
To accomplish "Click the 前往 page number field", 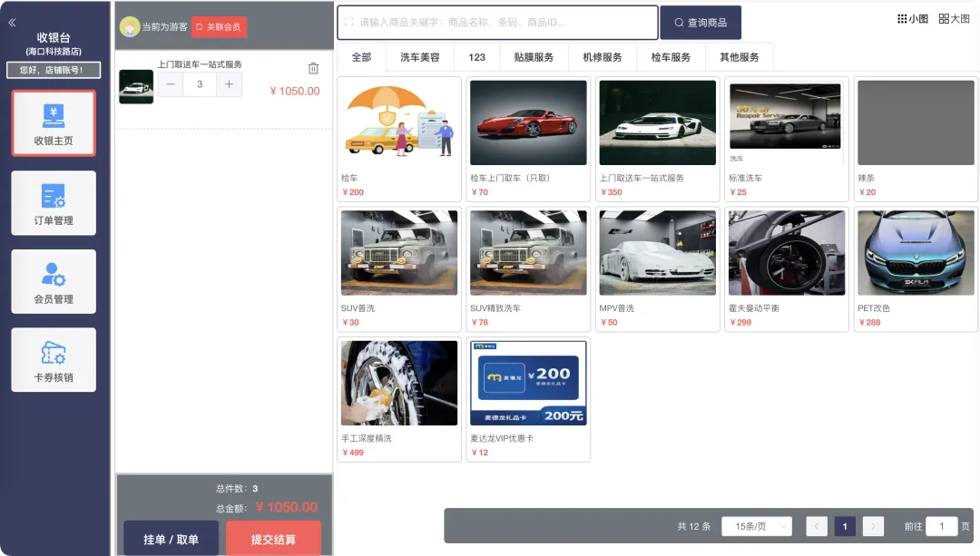I will [x=941, y=526].
